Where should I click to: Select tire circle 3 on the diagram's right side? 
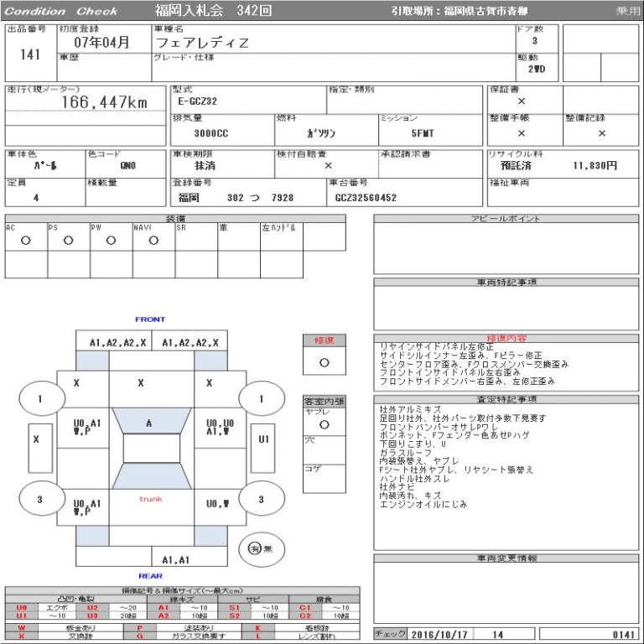261,500
